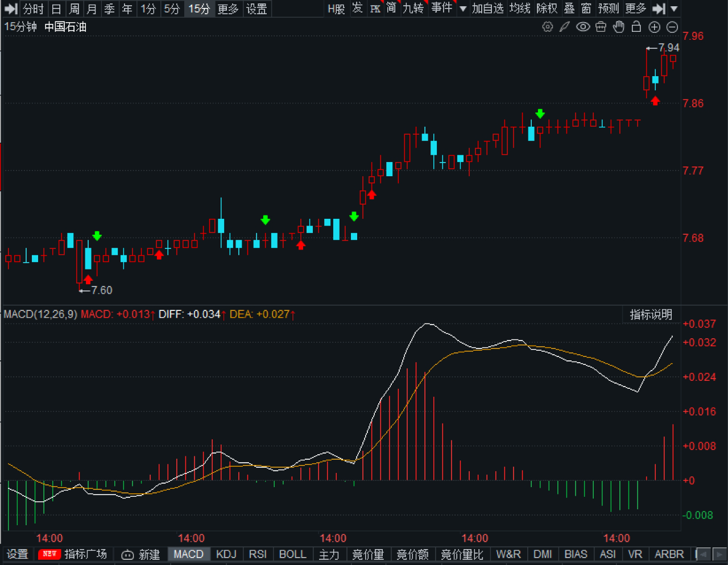Expand the 更多 periods menu

[227, 9]
